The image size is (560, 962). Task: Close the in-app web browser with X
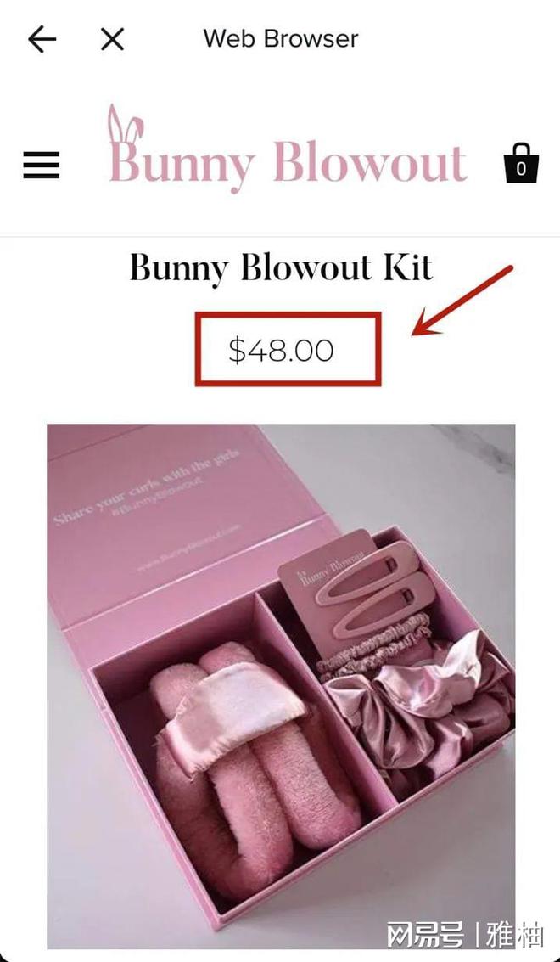click(x=112, y=39)
